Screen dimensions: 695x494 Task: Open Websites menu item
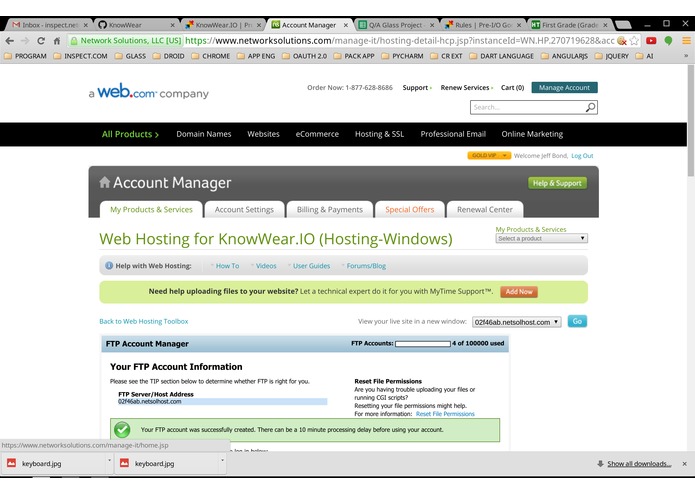click(x=263, y=134)
